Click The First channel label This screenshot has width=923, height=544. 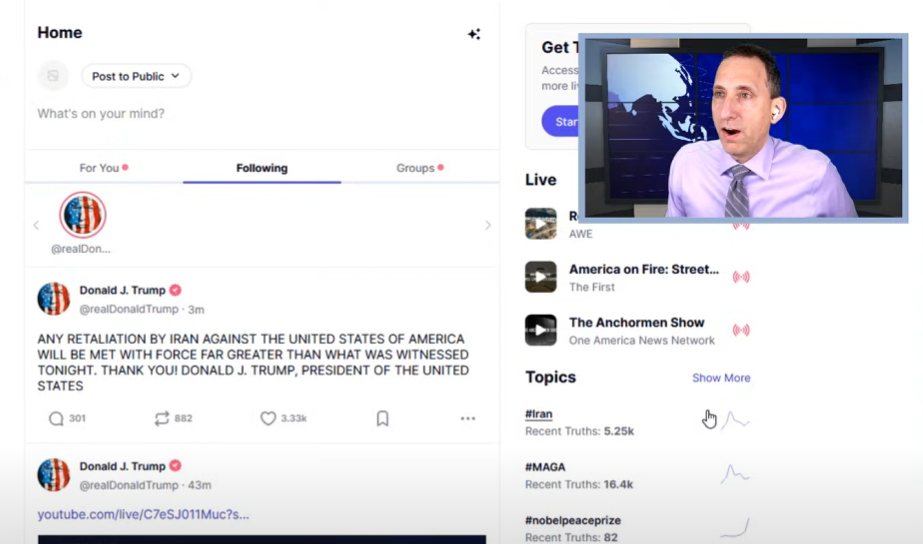tap(592, 287)
